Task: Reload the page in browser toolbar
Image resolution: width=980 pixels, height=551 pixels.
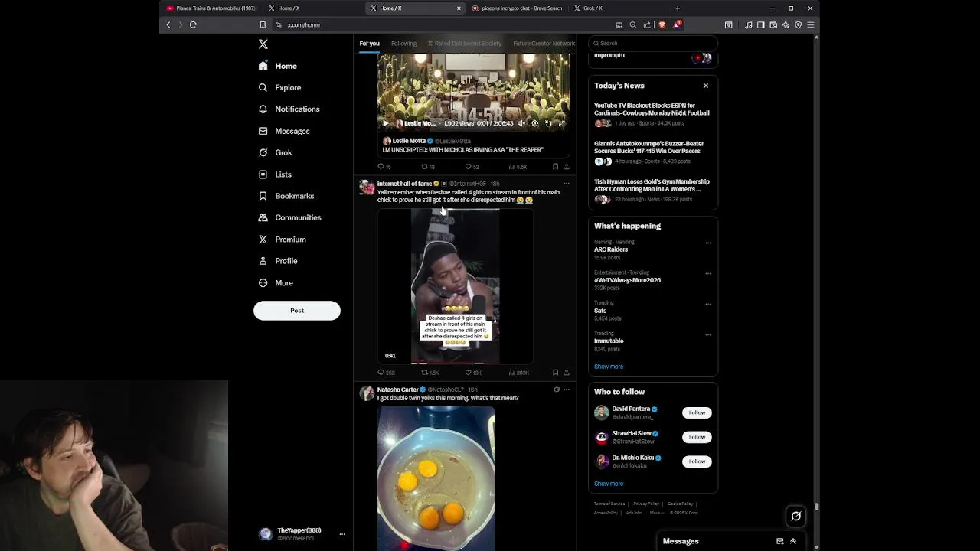Action: (193, 24)
